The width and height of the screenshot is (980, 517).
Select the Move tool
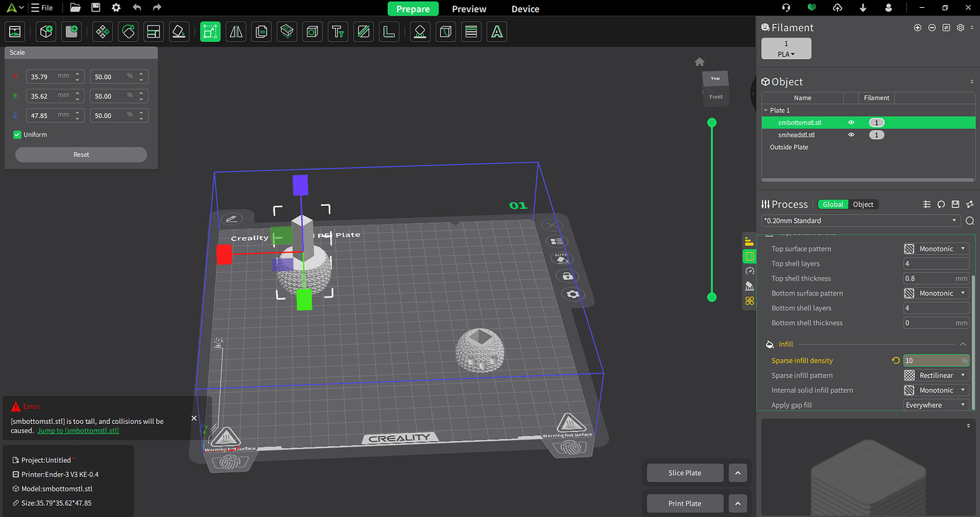click(102, 31)
